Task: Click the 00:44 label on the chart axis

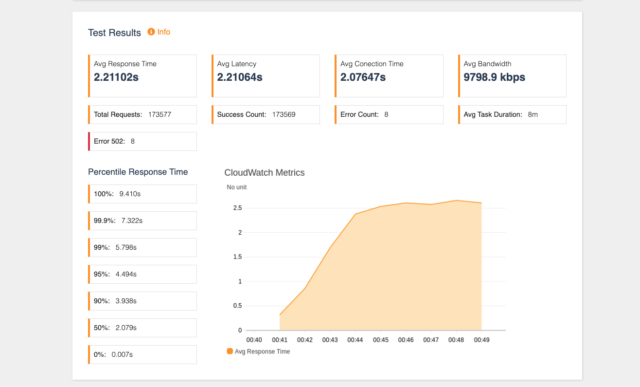Action: click(355, 340)
